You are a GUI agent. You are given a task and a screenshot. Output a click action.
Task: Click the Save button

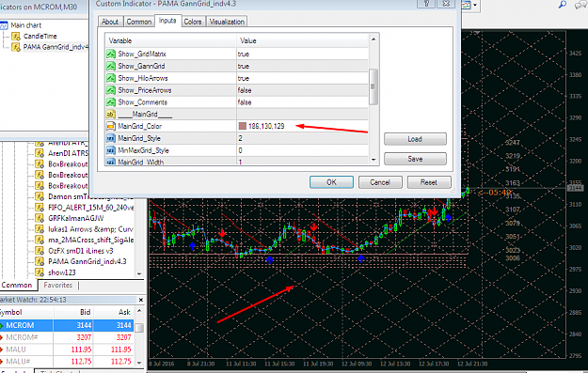click(x=415, y=159)
